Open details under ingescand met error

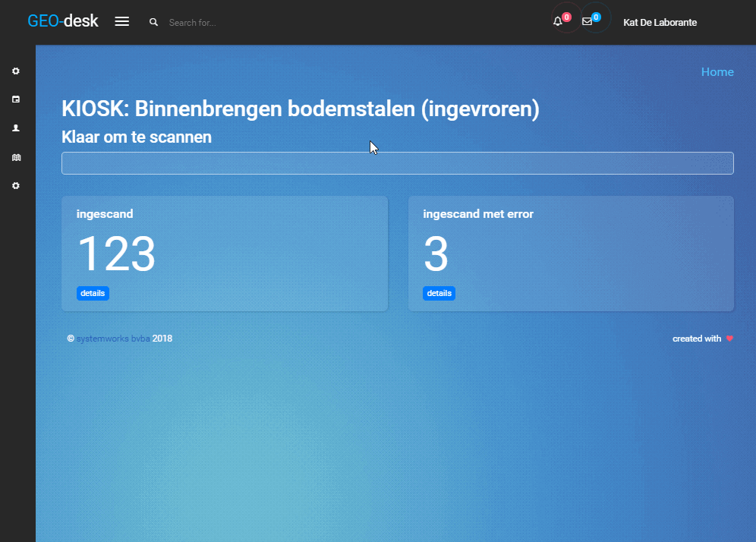439,293
